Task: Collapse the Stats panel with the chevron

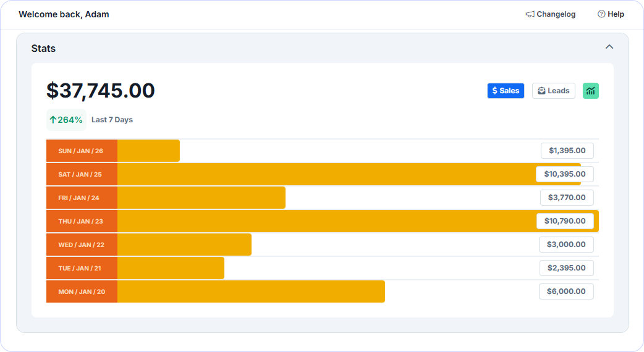Action: point(609,47)
